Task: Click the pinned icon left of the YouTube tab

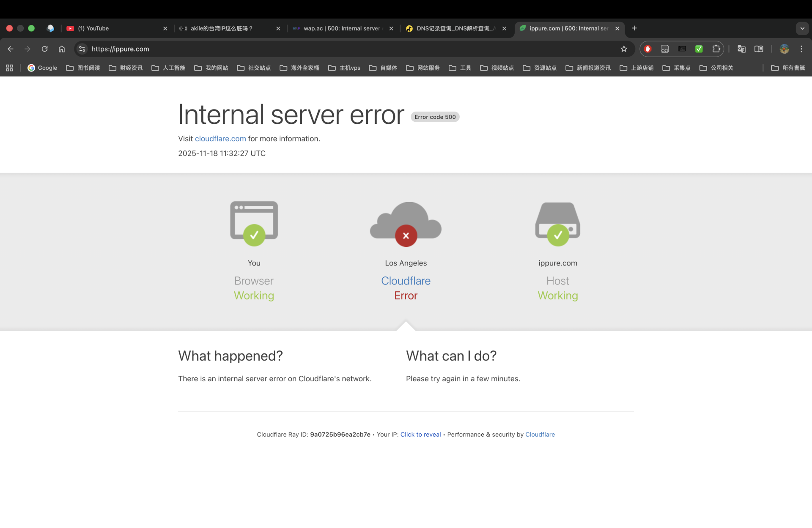Action: (x=51, y=28)
